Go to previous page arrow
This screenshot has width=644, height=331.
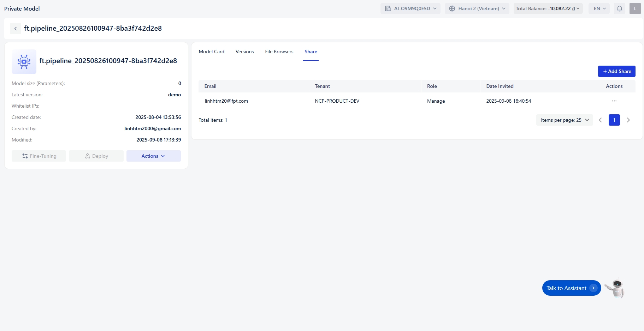click(600, 120)
